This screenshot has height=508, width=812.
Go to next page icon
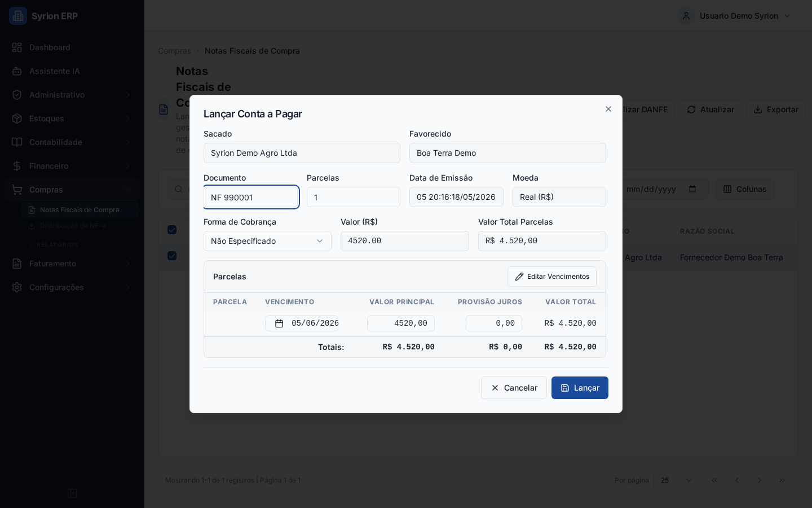point(760,480)
